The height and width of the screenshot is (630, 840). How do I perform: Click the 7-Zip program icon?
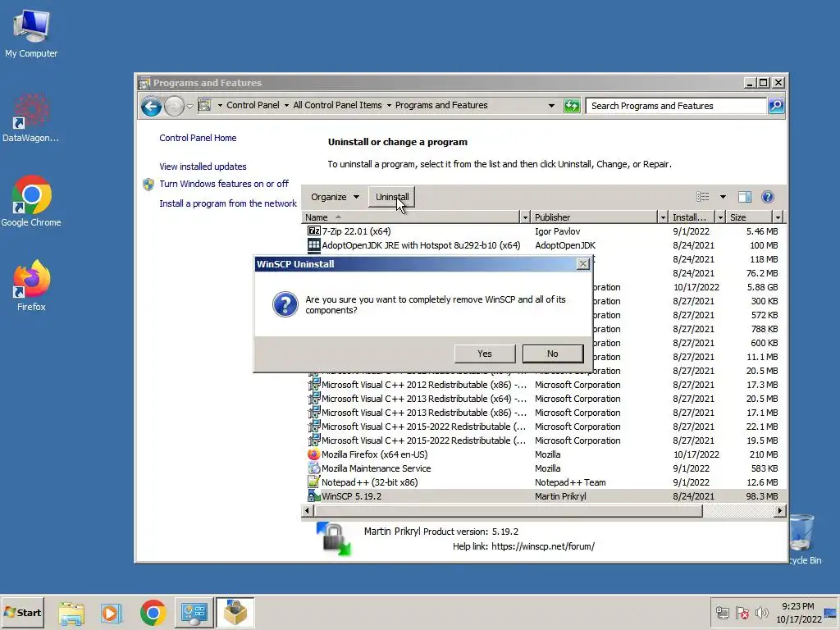point(314,231)
